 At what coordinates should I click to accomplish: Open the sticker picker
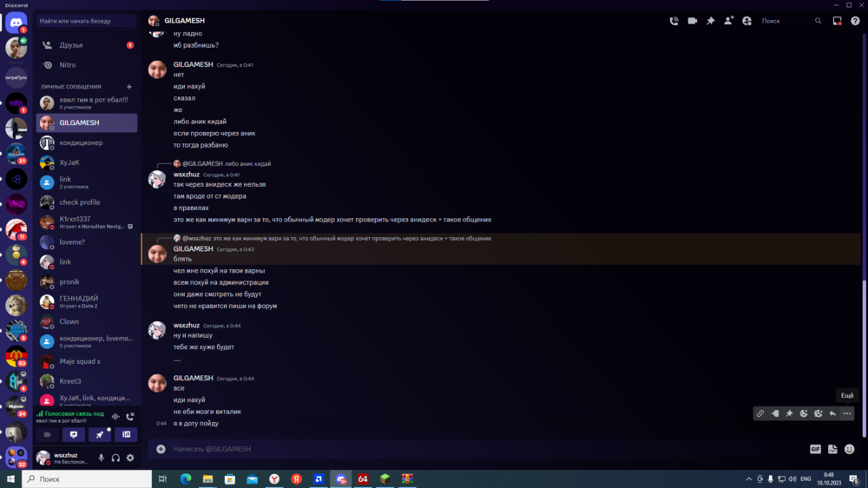pyautogui.click(x=832, y=449)
